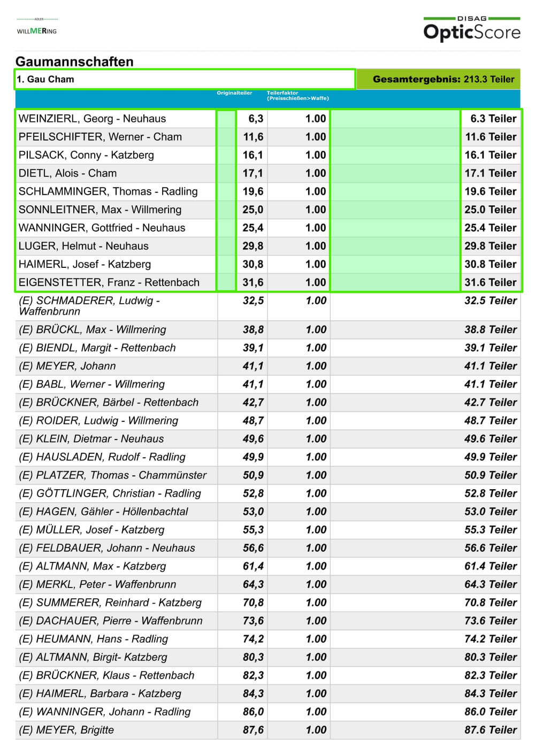Select the EIGENSTETTER, Franz - Rettenbach entry
The width and height of the screenshot is (535, 756).
tap(109, 282)
